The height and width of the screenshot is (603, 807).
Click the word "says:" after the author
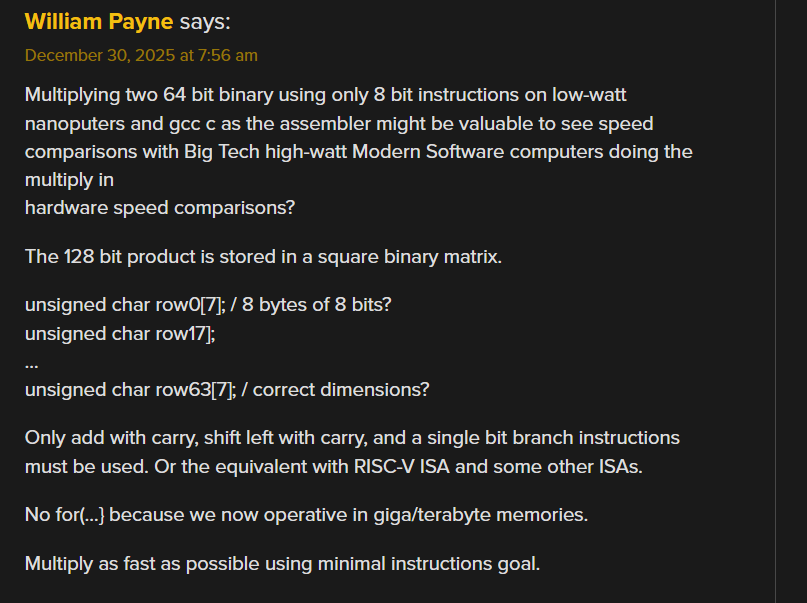[x=205, y=22]
